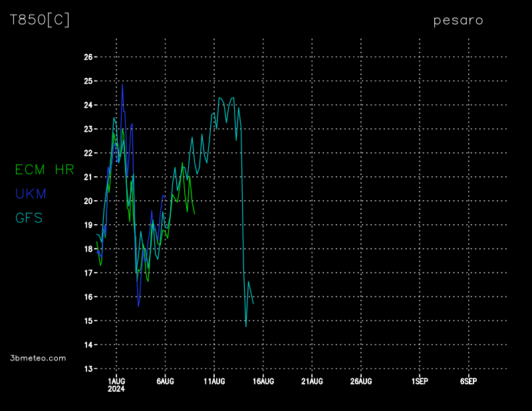Select the pesaro location label
The height and width of the screenshot is (411, 532).
point(458,20)
